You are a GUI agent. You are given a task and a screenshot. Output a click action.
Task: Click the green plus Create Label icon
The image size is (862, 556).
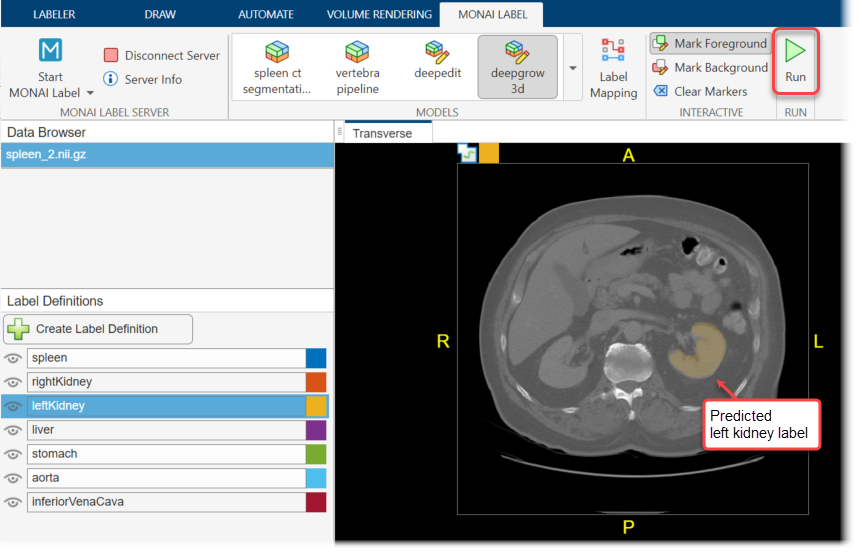click(x=18, y=329)
